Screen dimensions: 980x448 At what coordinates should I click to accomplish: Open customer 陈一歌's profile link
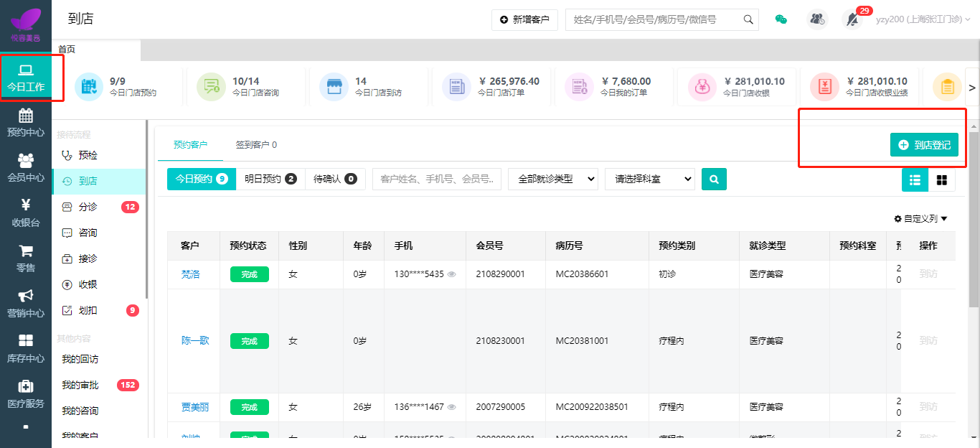[195, 340]
